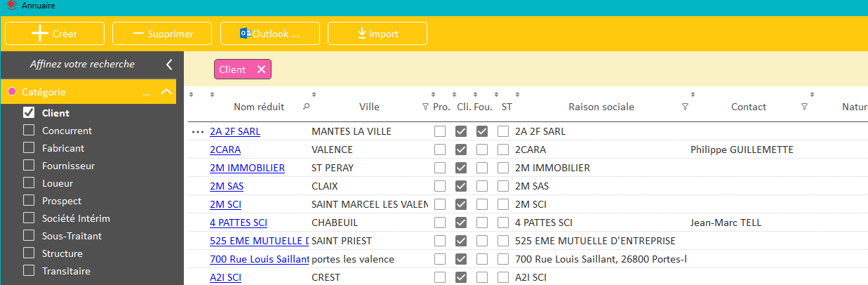Select the Philippe GUILLEMETTE contact cell
The height and width of the screenshot is (285, 868).
click(x=742, y=150)
